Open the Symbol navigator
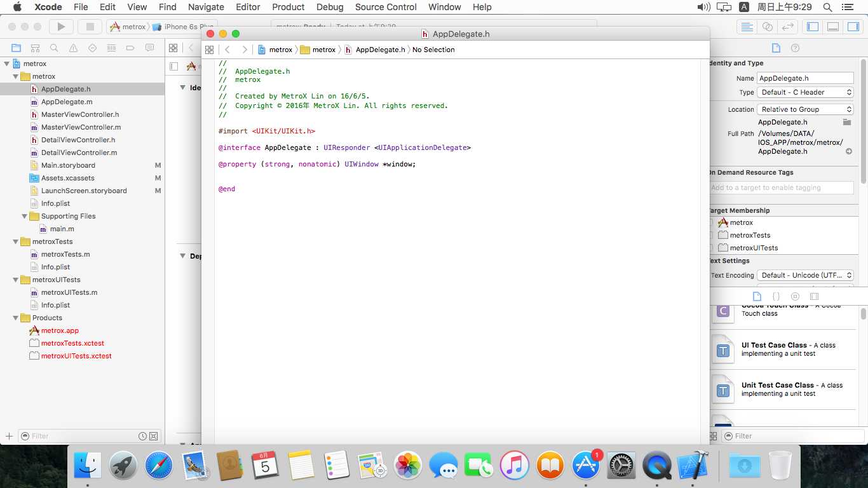The width and height of the screenshot is (868, 488). (x=36, y=48)
